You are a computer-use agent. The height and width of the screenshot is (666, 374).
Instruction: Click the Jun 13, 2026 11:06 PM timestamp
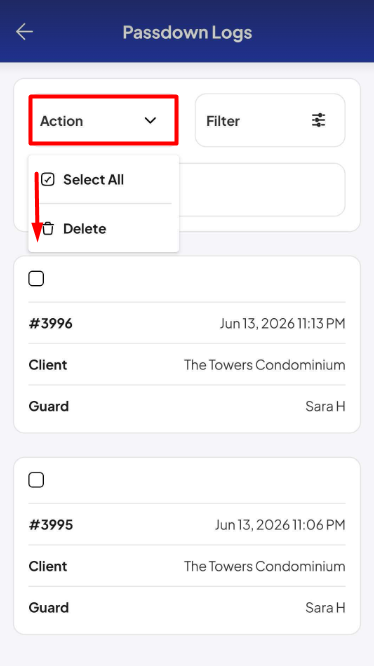(x=280, y=525)
